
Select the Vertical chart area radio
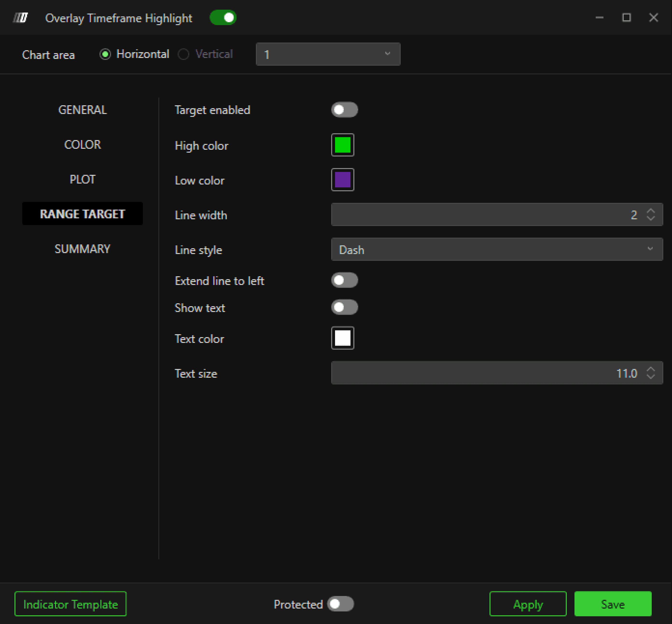tap(184, 54)
